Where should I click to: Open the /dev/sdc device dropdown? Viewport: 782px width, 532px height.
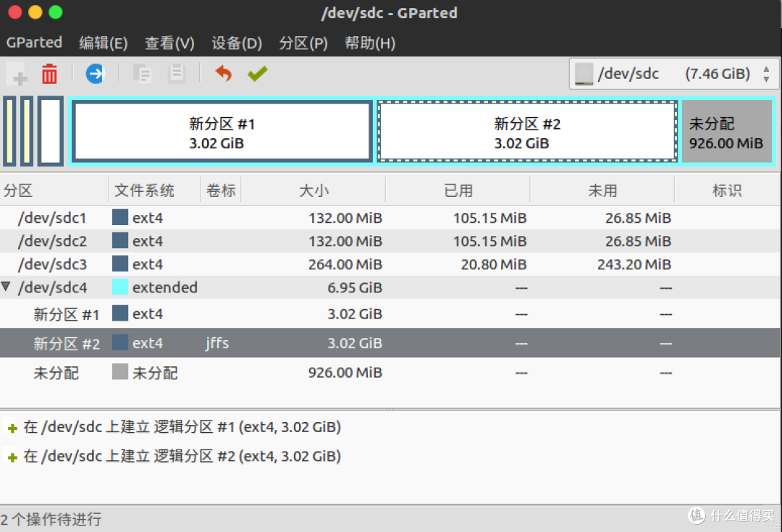pyautogui.click(x=765, y=74)
